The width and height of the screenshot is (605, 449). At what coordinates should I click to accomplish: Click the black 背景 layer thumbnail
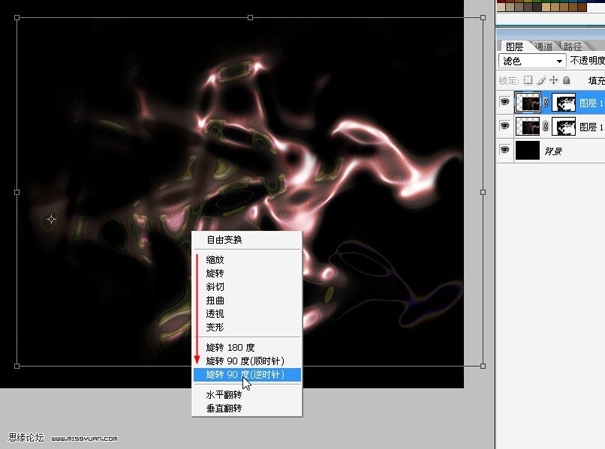[527, 150]
